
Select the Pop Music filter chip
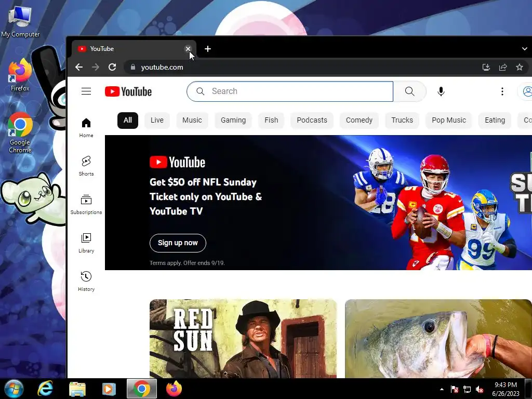tap(449, 120)
